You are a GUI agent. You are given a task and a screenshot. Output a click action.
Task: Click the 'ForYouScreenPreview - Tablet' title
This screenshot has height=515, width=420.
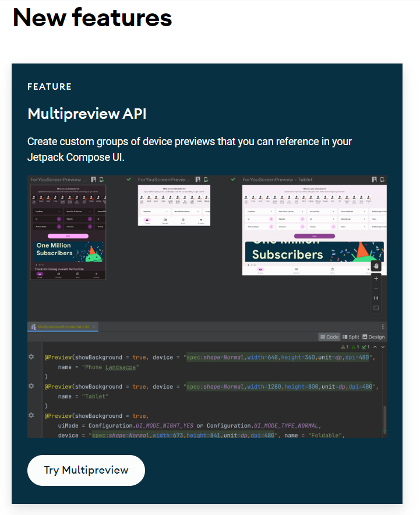(x=277, y=179)
